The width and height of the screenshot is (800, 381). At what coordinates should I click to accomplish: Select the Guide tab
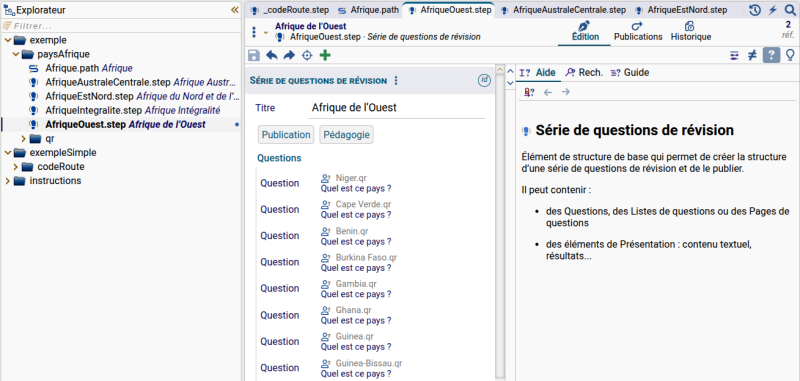click(630, 73)
